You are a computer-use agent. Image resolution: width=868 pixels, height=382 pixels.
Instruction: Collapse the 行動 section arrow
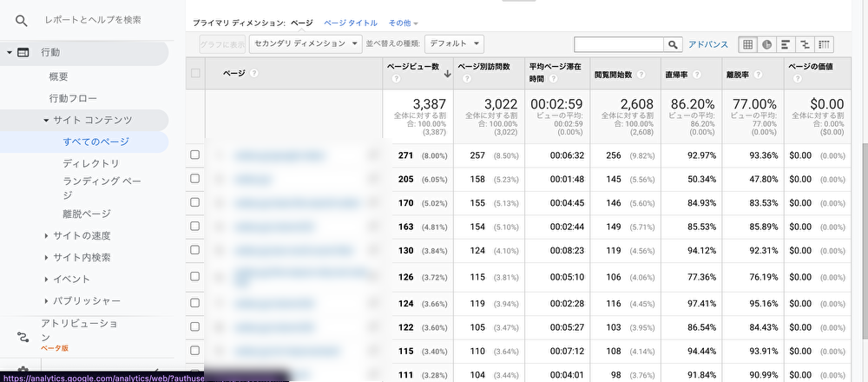tap(9, 53)
